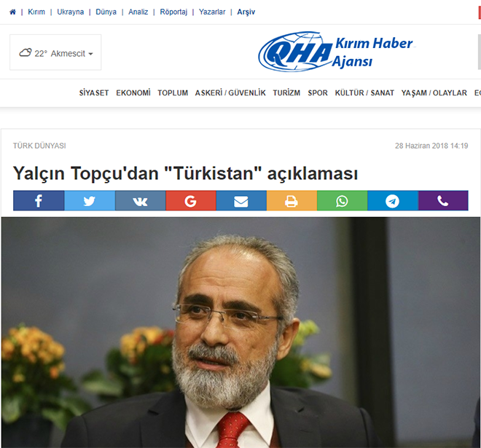The width and height of the screenshot is (481, 448).
Task: Open the SİYASET category menu
Action: coord(94,93)
